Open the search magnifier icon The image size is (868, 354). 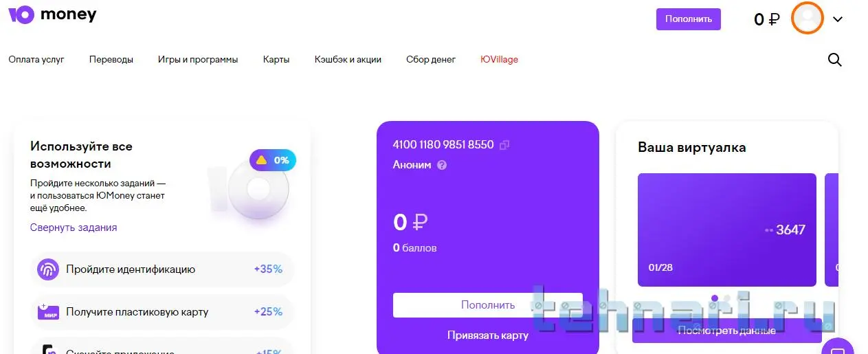point(834,60)
